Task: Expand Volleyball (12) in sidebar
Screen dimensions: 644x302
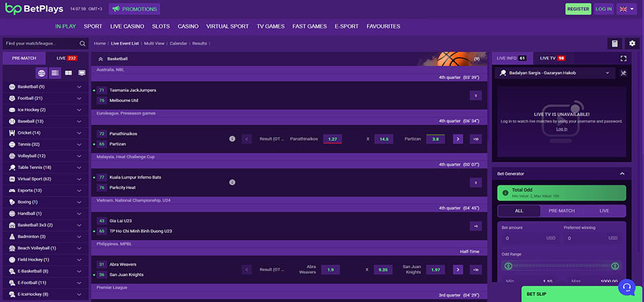Action: [x=45, y=156]
